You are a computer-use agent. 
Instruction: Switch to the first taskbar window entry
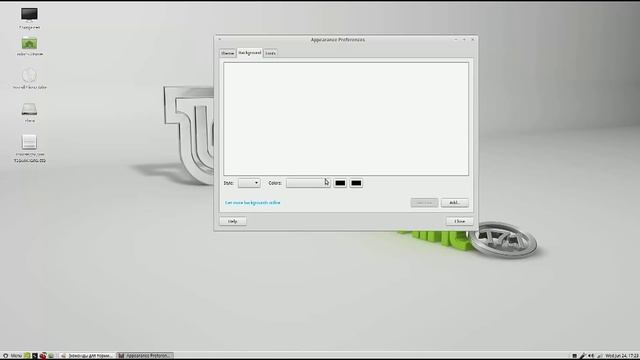point(87,356)
